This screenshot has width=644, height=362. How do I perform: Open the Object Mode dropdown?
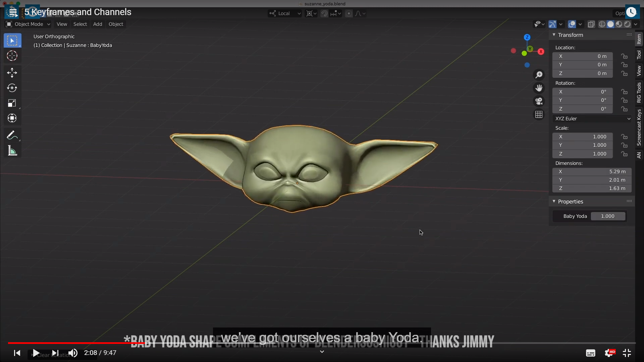click(x=28, y=24)
